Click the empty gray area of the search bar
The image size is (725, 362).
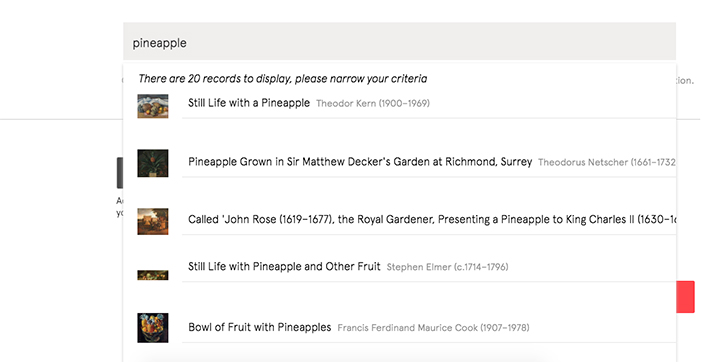tap(430, 42)
